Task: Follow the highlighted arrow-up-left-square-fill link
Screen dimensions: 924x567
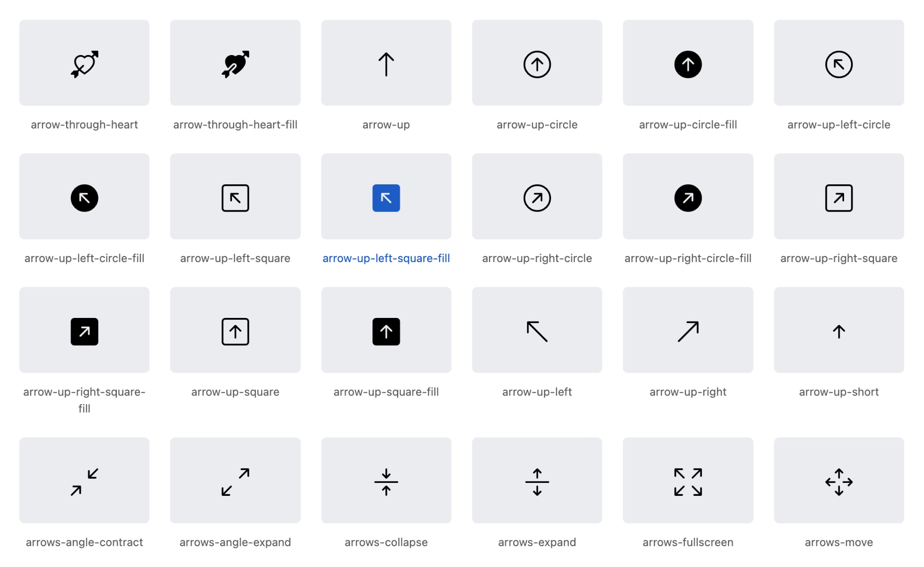Action: (x=386, y=258)
